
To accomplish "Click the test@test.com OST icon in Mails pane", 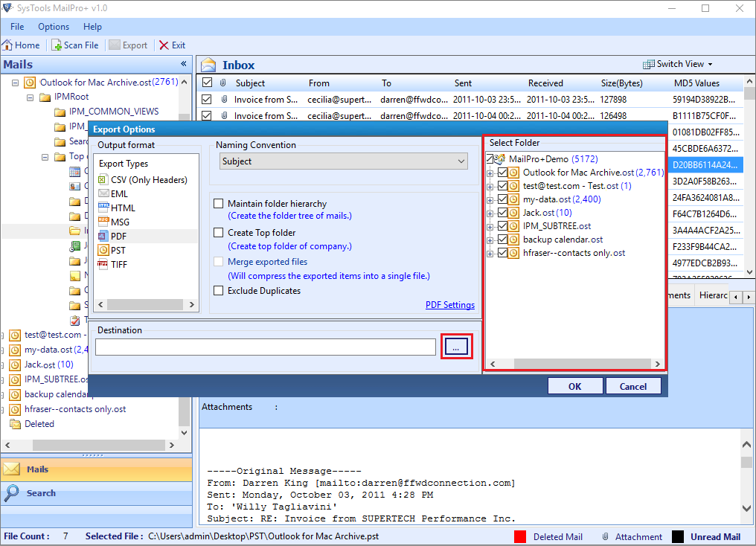I will (x=16, y=335).
